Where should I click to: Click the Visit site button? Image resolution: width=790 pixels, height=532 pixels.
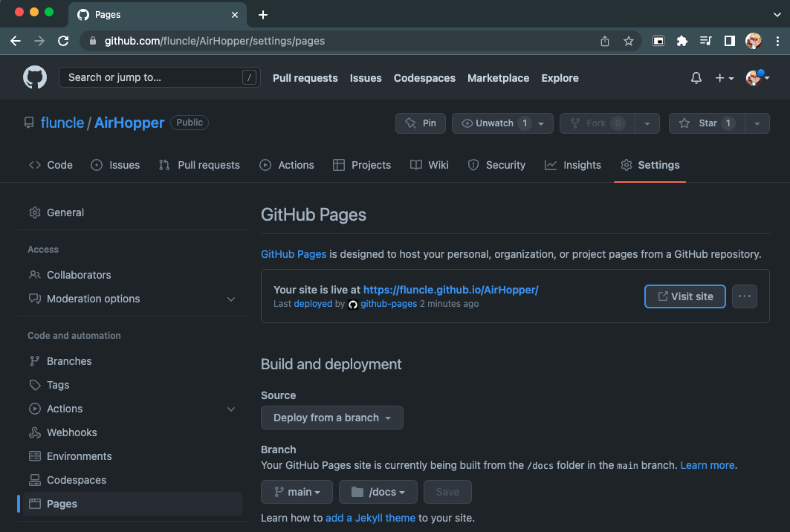[x=684, y=296]
